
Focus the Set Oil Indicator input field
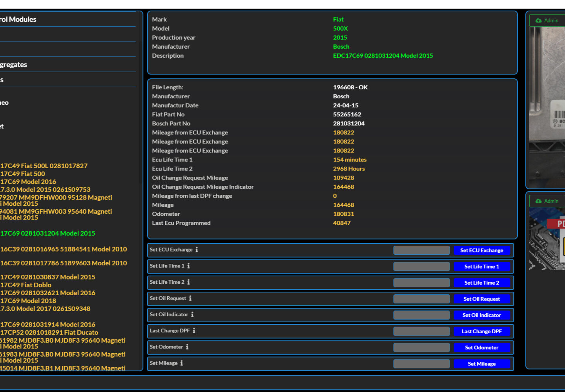421,315
